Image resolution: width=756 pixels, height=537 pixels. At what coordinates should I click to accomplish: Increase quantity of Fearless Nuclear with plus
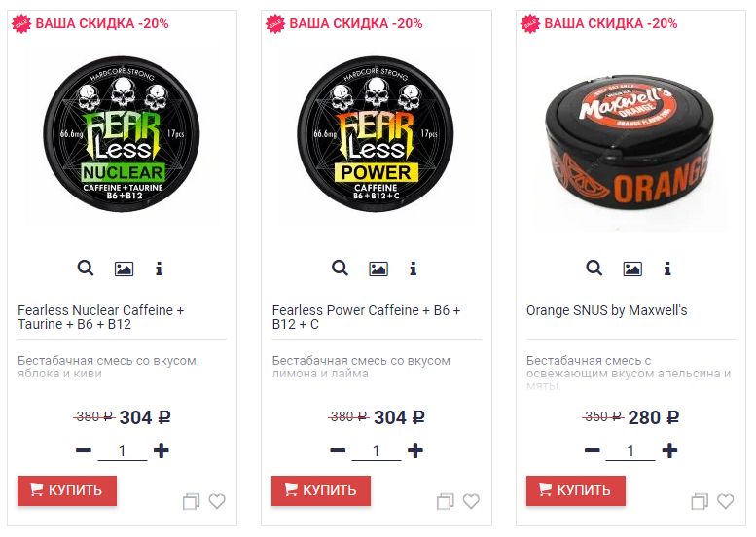click(x=162, y=450)
